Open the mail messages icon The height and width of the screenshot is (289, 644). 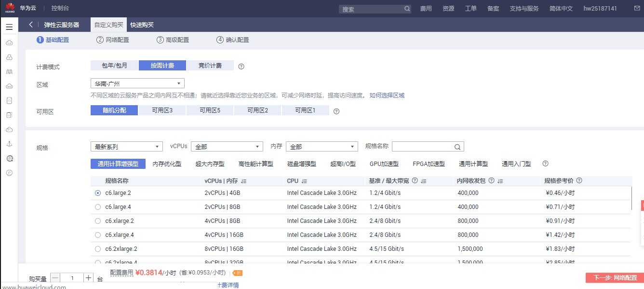(x=637, y=8)
